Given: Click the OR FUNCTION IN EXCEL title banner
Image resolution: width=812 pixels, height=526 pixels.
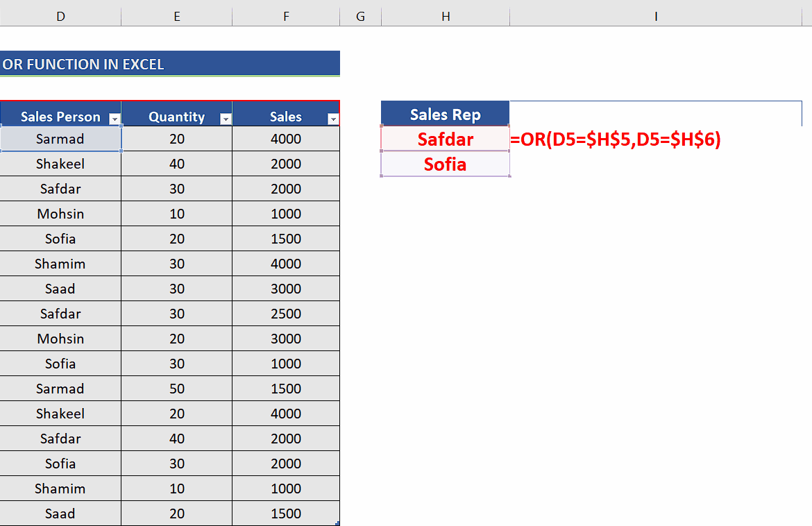Looking at the screenshot, I should pyautogui.click(x=170, y=63).
